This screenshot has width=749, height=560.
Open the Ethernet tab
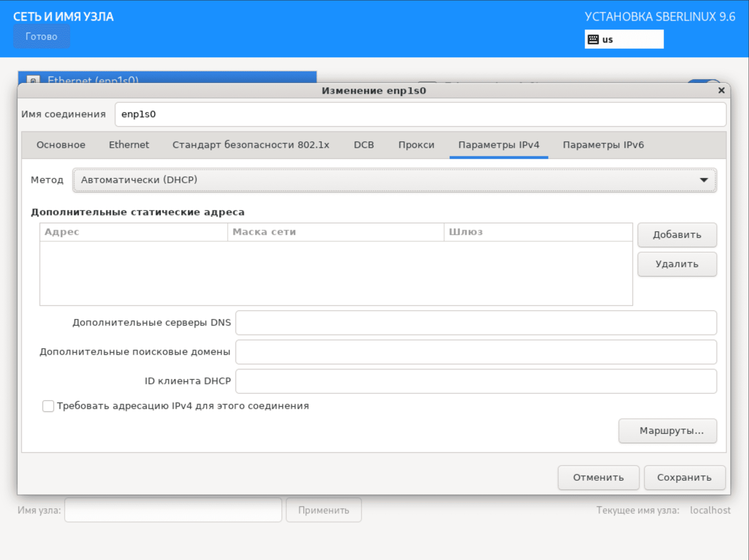pyautogui.click(x=129, y=145)
